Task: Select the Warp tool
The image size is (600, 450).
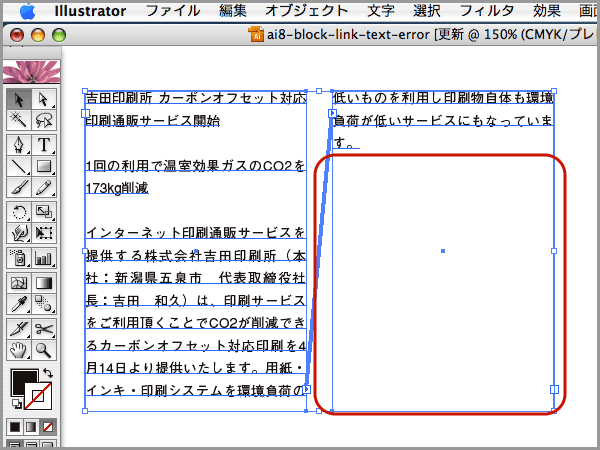Action: pos(19,233)
